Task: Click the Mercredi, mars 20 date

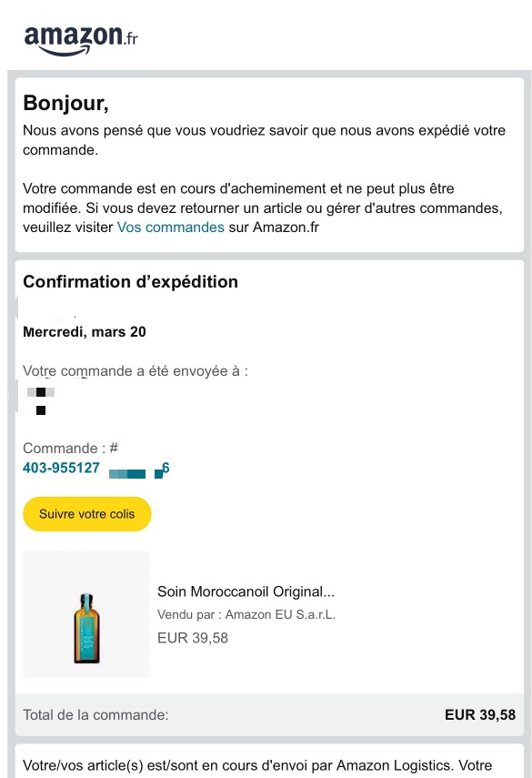Action: pos(85,331)
